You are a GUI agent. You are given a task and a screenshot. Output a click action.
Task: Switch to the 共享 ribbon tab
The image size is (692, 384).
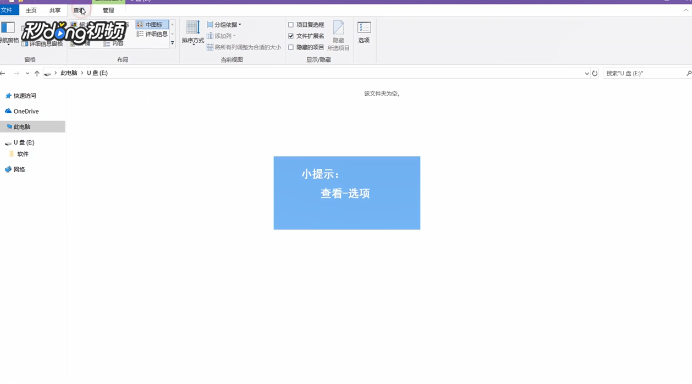[x=55, y=11]
